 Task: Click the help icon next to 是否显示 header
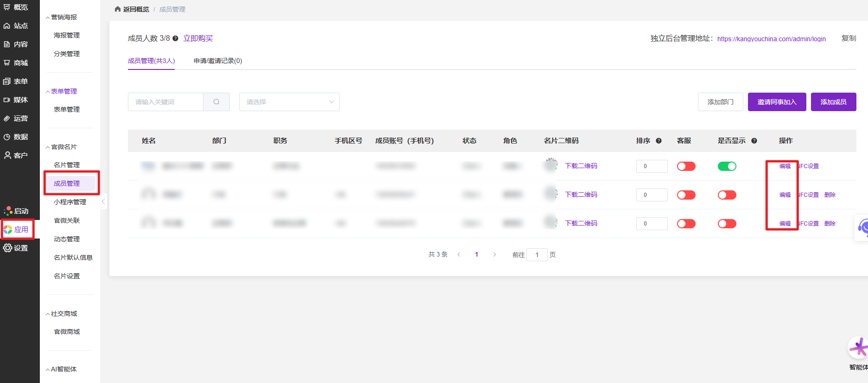click(754, 141)
